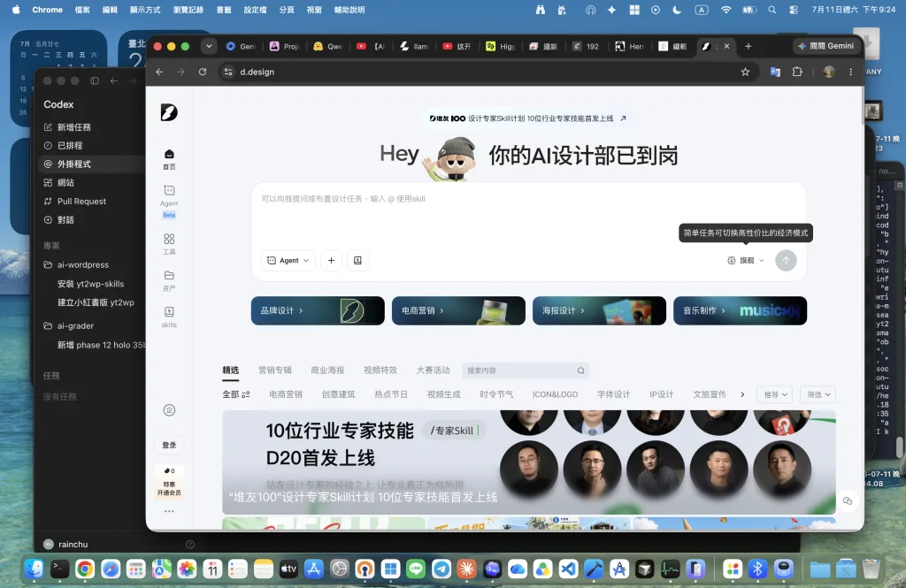906x588 pixels.
Task: Open the 旗舰 model dropdown
Action: coord(745,261)
